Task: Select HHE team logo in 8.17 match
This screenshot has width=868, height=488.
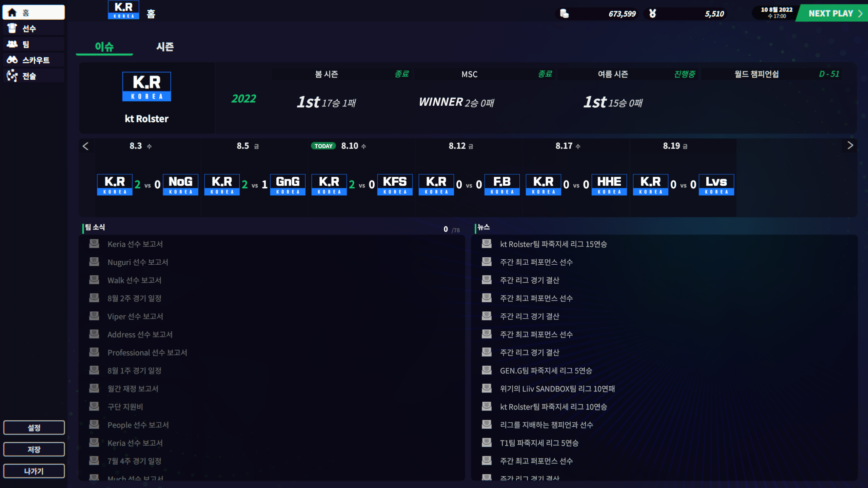Action: tap(609, 185)
